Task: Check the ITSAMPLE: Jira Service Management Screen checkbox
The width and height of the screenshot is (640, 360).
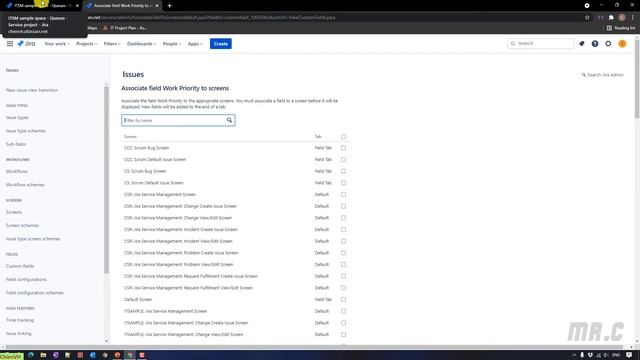Action: click(343, 311)
